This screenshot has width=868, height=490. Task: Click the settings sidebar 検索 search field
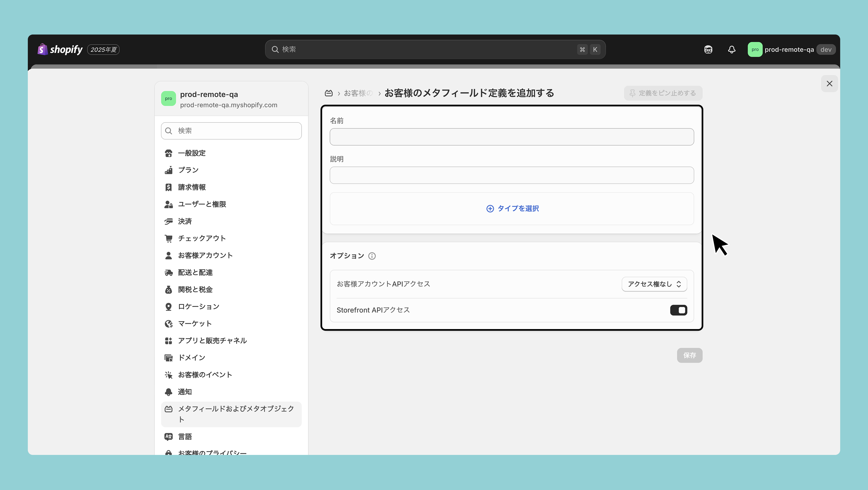pyautogui.click(x=231, y=131)
